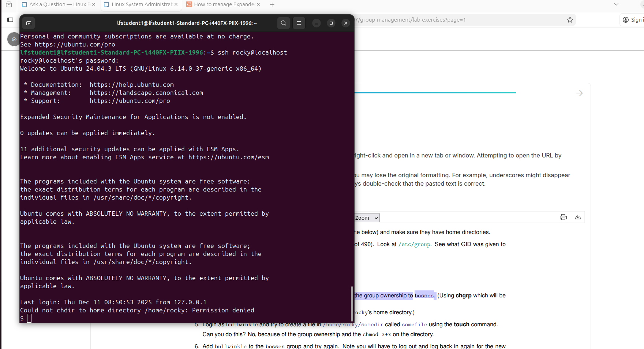The image size is (644, 349).
Task: Click the 'ssh rocky@localhost' command in the terminal
Action: (252, 52)
